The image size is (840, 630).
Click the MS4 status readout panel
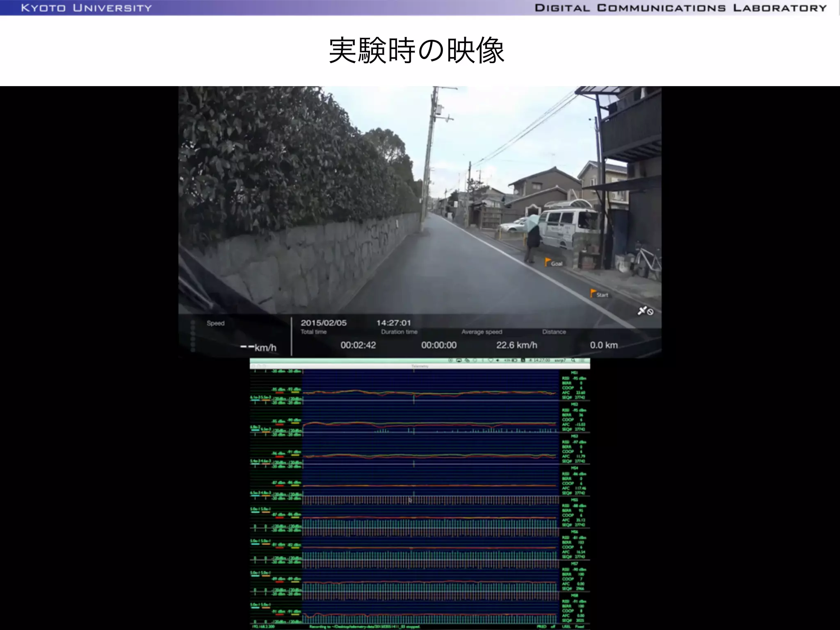click(574, 480)
